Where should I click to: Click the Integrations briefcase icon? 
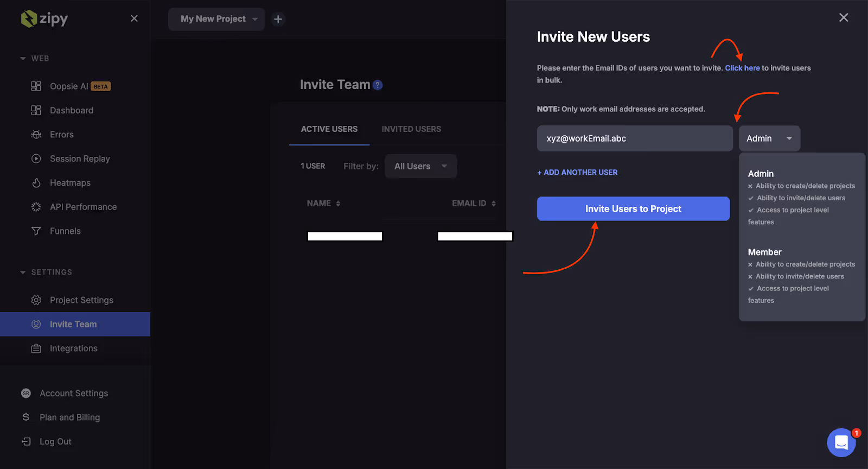click(36, 348)
